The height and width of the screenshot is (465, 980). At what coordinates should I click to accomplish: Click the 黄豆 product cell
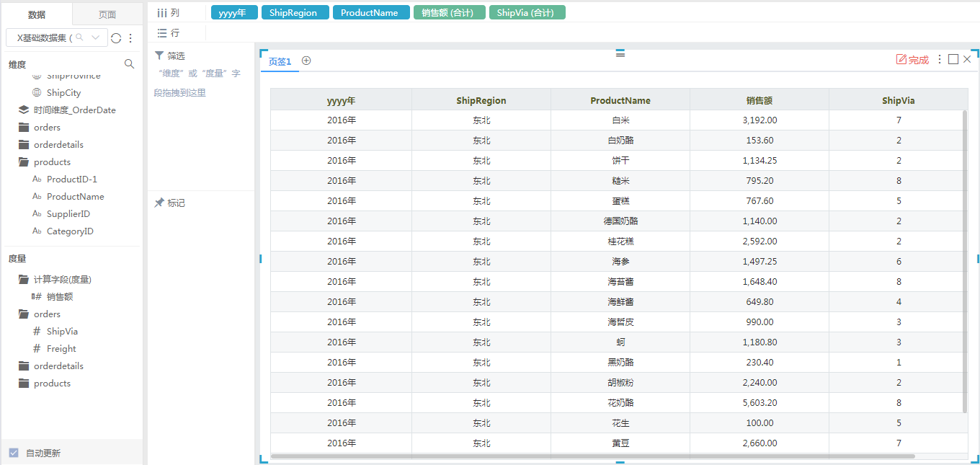[x=620, y=443]
